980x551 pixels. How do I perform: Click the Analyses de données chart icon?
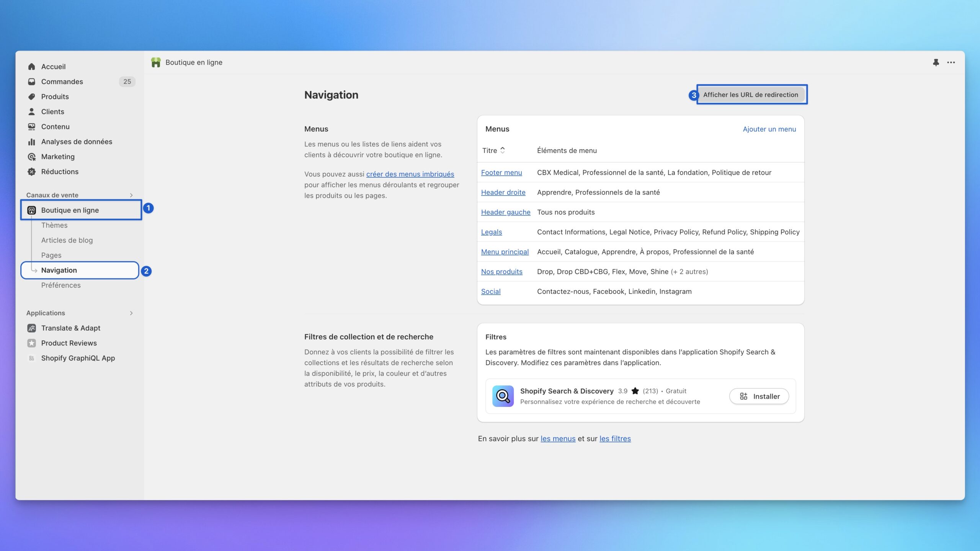pos(31,142)
